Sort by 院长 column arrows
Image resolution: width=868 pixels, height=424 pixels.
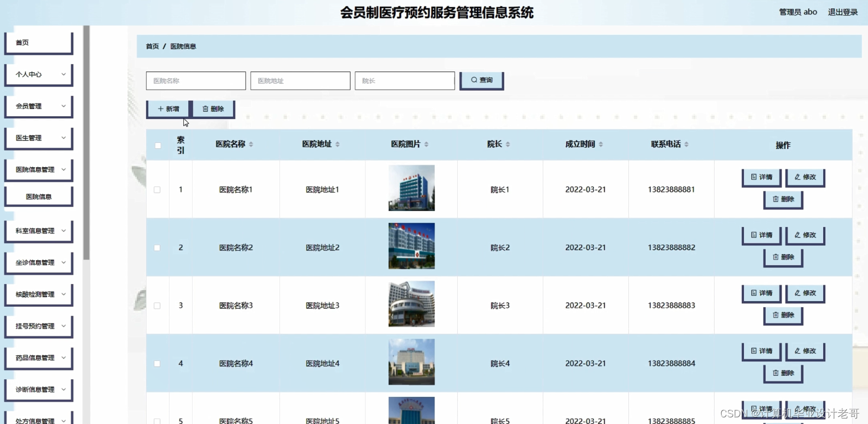[508, 144]
